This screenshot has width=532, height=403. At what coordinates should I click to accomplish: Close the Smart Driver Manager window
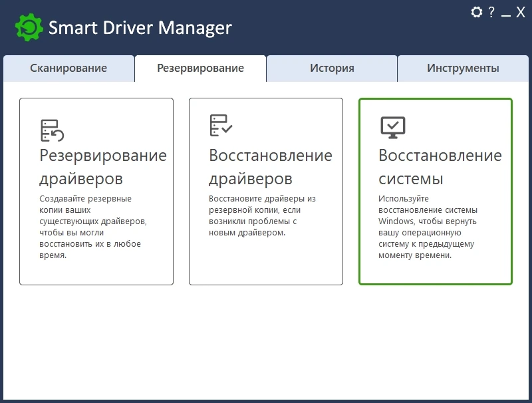pos(521,12)
